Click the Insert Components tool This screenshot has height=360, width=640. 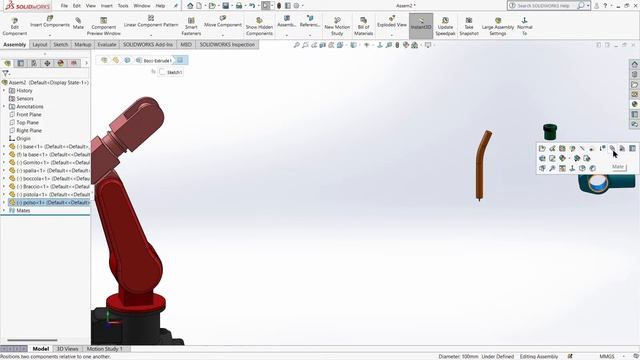[x=50, y=22]
